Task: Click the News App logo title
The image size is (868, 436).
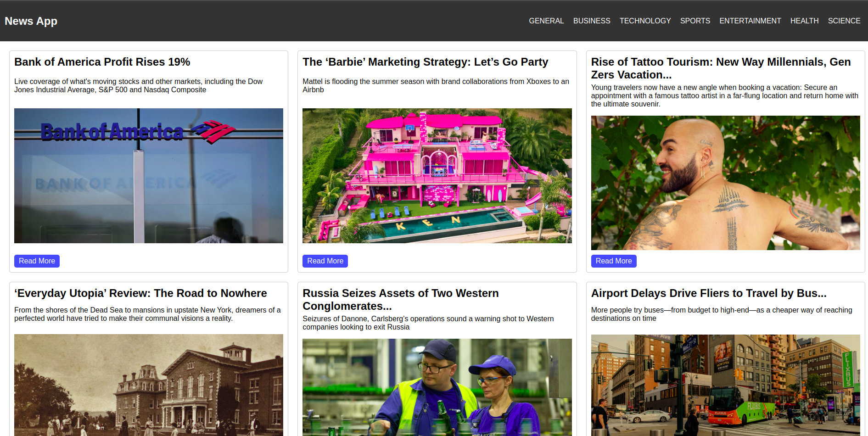Action: pyautogui.click(x=31, y=21)
